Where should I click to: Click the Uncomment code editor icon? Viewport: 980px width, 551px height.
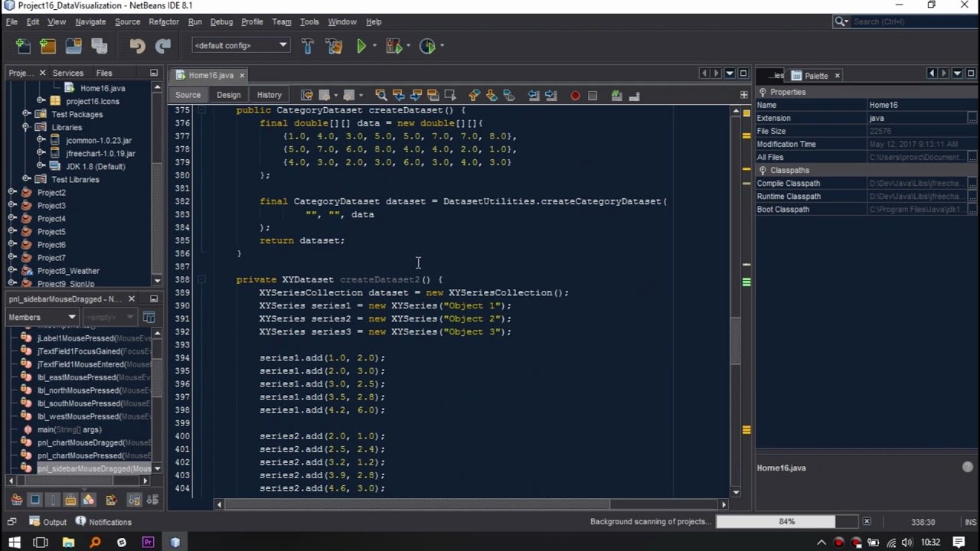[634, 95]
